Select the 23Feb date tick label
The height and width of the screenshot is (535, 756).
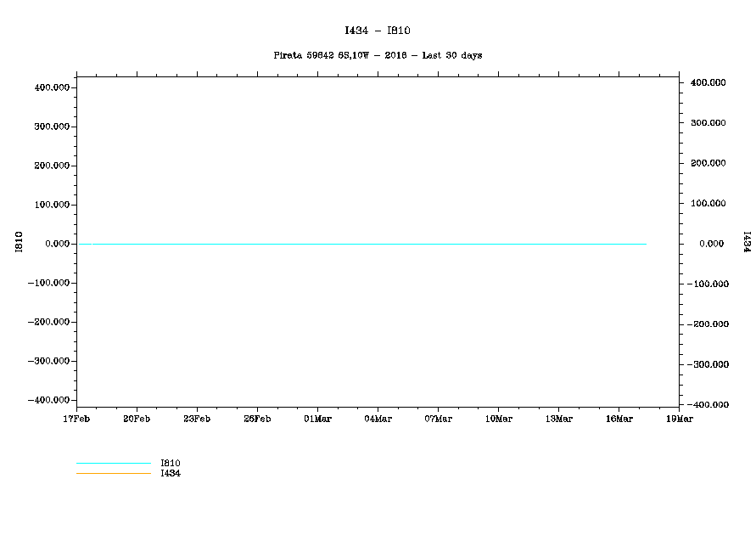pyautogui.click(x=197, y=419)
